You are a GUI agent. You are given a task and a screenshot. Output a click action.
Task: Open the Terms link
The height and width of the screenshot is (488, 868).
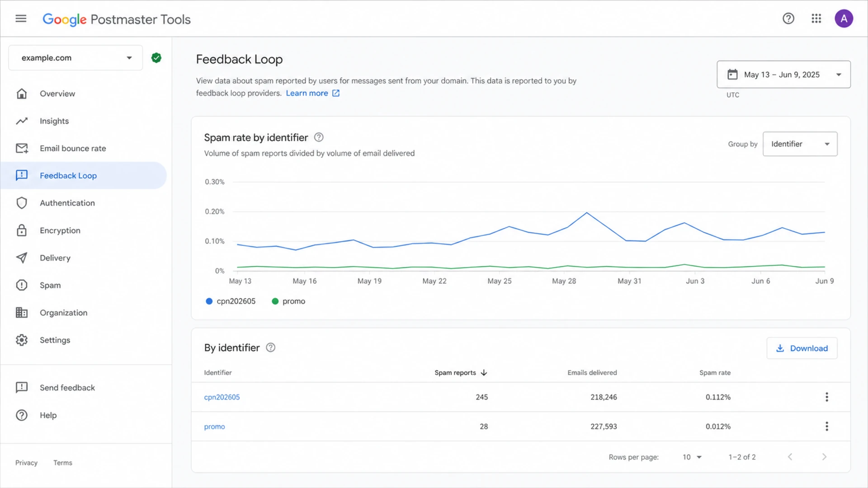point(63,463)
